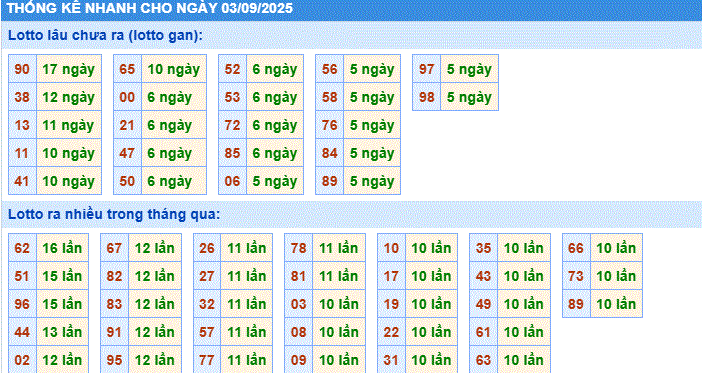Select the '17 ngày' cell
702x373 pixels.
tap(68, 69)
